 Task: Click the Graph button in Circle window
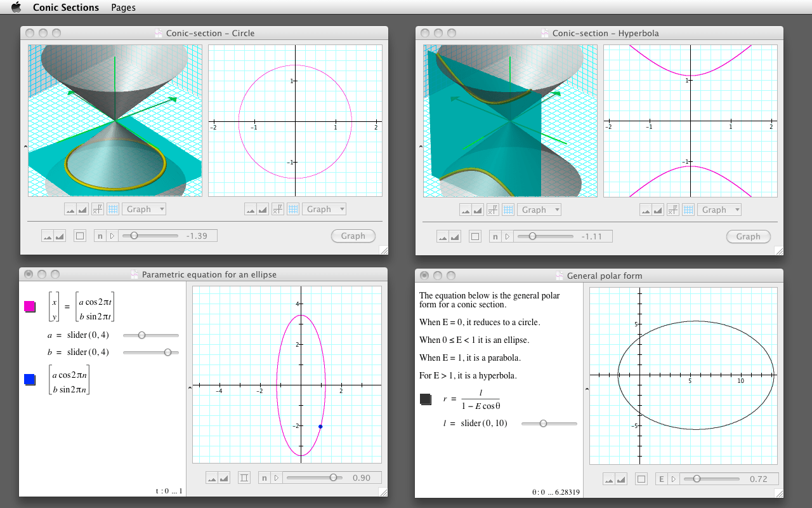[x=353, y=236]
